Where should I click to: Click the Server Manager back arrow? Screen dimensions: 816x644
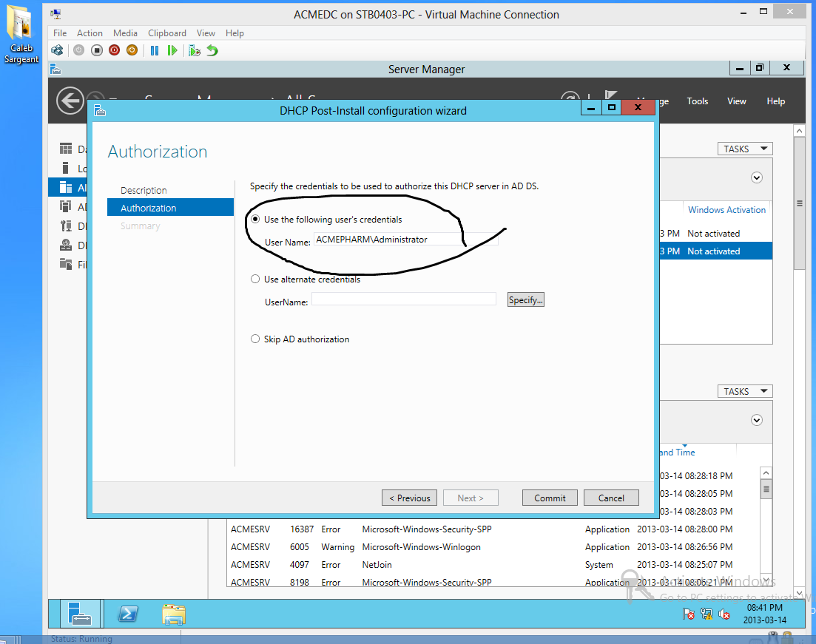(x=70, y=101)
